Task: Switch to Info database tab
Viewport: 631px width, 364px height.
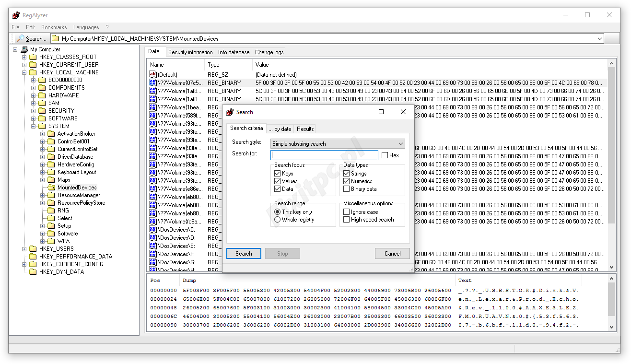Action: pyautogui.click(x=234, y=52)
